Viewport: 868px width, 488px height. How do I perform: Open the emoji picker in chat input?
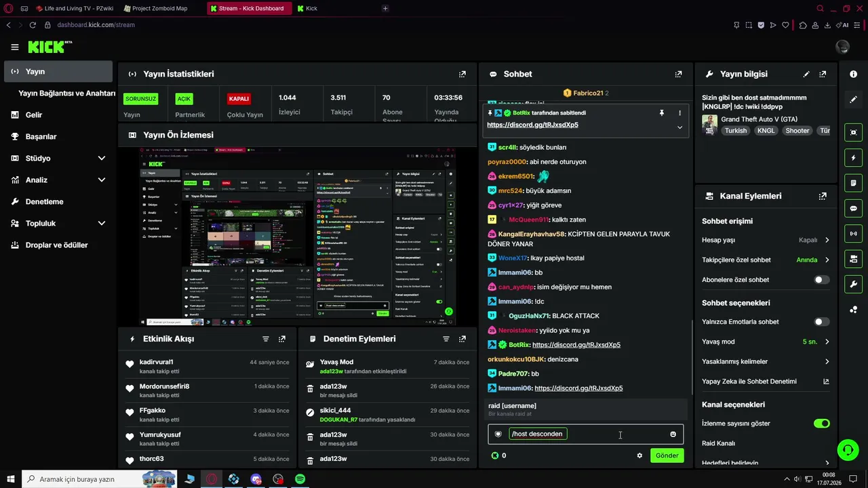tap(673, 434)
